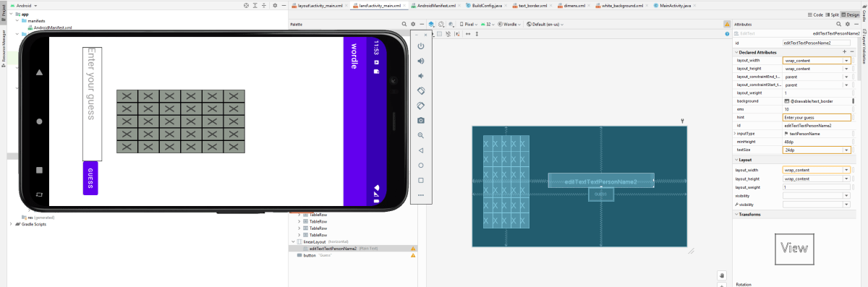The width and height of the screenshot is (868, 287).
Task: Search the Palette with magnifier icon
Action: pyautogui.click(x=404, y=24)
